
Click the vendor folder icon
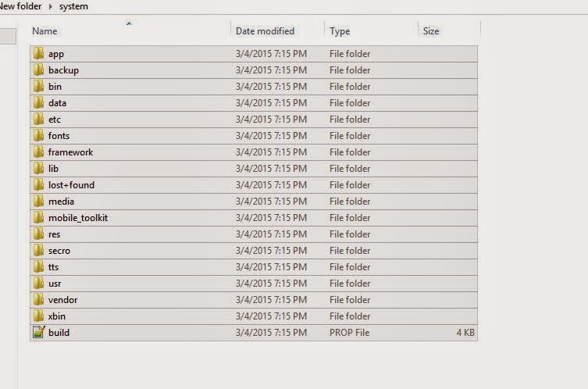(x=38, y=300)
